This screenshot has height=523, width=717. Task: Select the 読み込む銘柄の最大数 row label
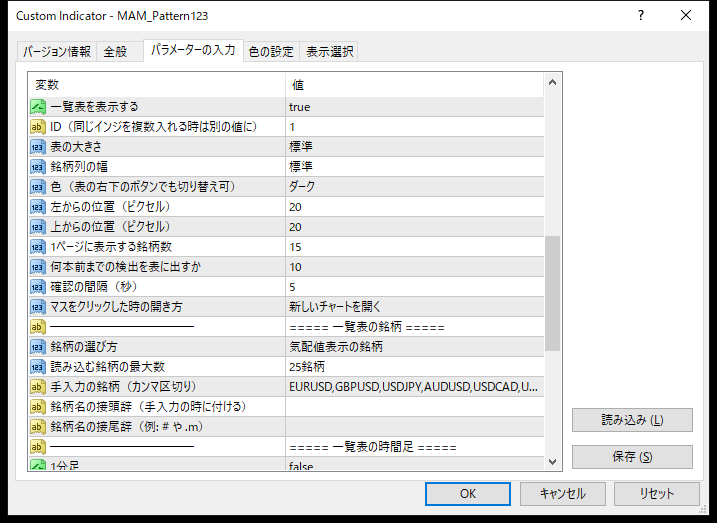107,367
